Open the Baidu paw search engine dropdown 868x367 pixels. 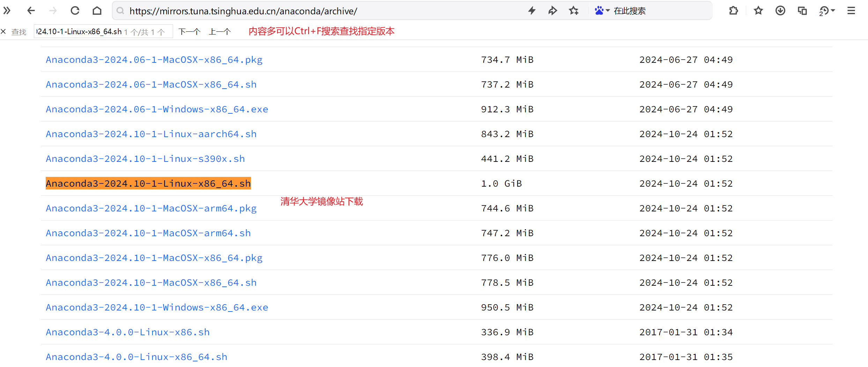(602, 11)
